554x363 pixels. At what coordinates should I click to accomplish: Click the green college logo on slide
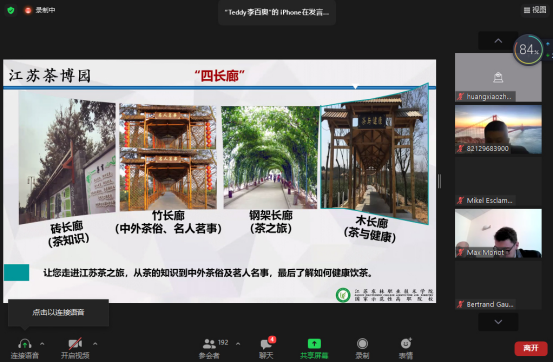pyautogui.click(x=343, y=295)
